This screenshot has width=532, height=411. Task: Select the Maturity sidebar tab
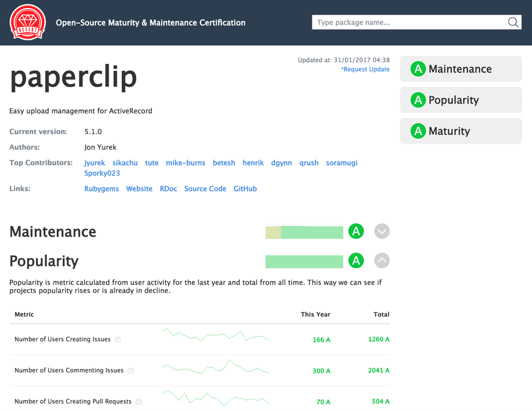point(461,131)
